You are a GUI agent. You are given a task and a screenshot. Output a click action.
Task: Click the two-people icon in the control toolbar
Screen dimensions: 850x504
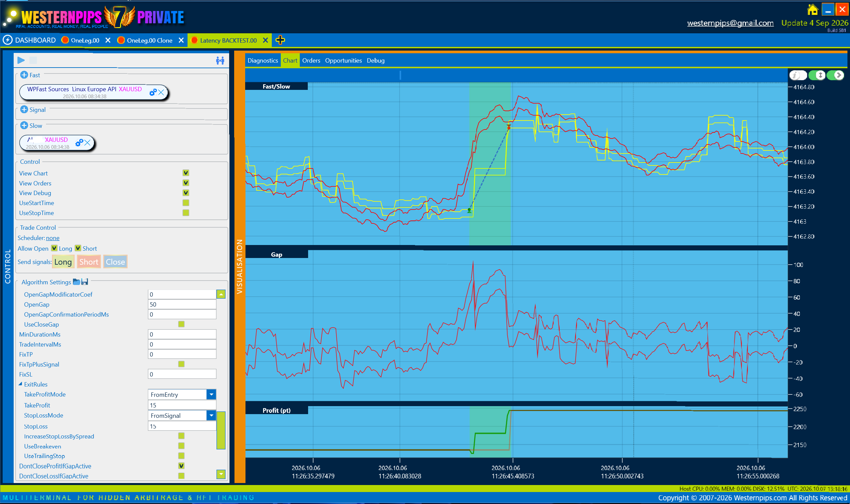pyautogui.click(x=220, y=61)
